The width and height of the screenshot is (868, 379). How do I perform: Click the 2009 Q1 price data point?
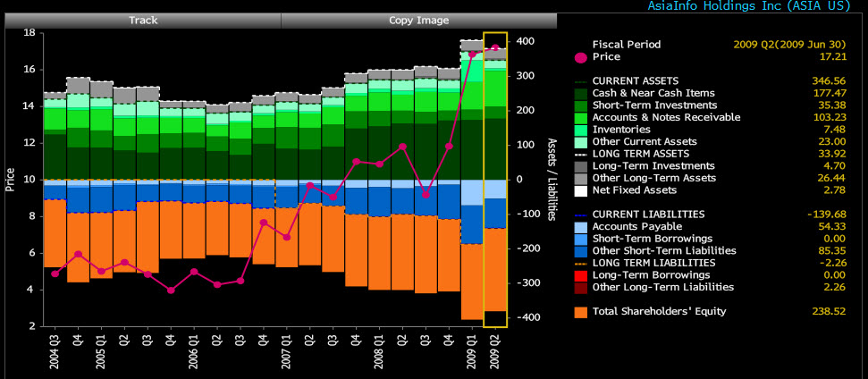472,55
